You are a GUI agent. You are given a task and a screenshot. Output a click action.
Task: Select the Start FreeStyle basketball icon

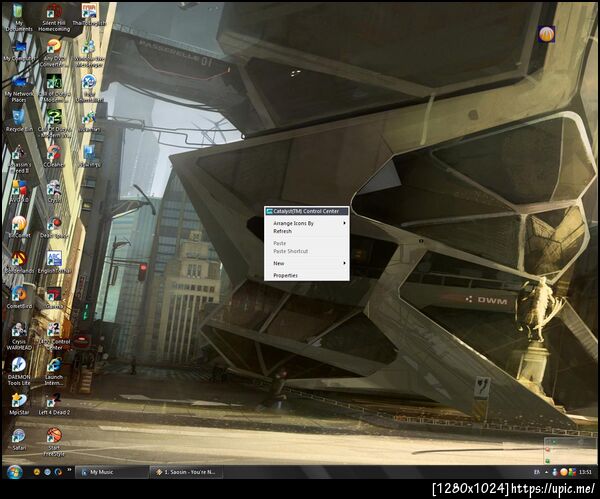[x=54, y=442]
